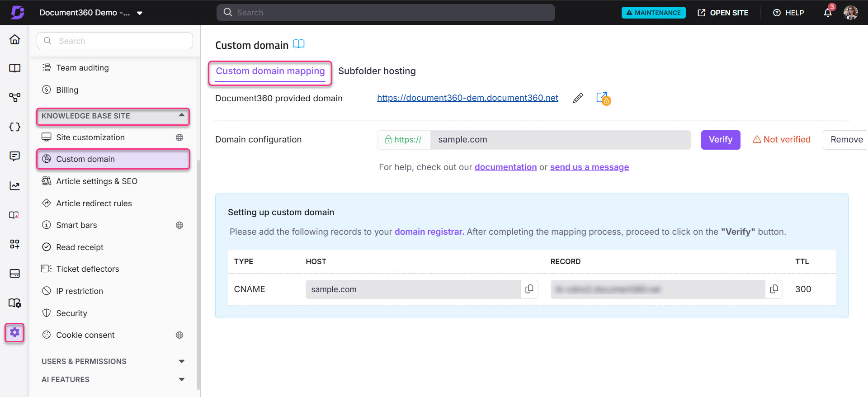868x397 pixels.
Task: Click the Document360 logo
Action: pyautogui.click(x=18, y=12)
